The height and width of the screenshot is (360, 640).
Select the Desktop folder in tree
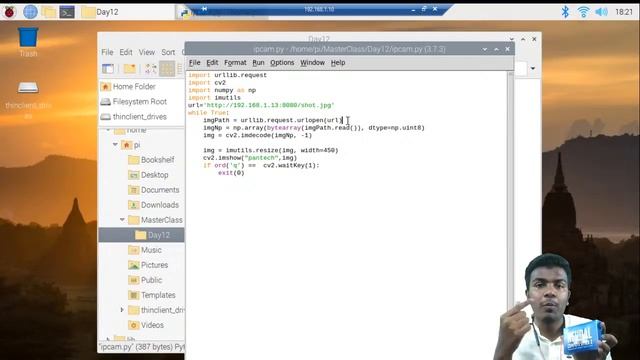pos(148,175)
